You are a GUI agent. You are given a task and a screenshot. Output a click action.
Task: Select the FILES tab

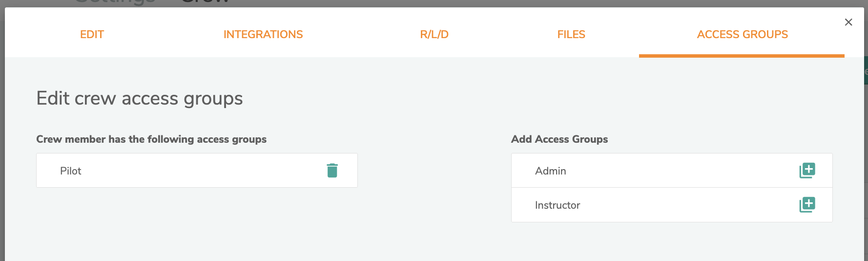click(571, 34)
